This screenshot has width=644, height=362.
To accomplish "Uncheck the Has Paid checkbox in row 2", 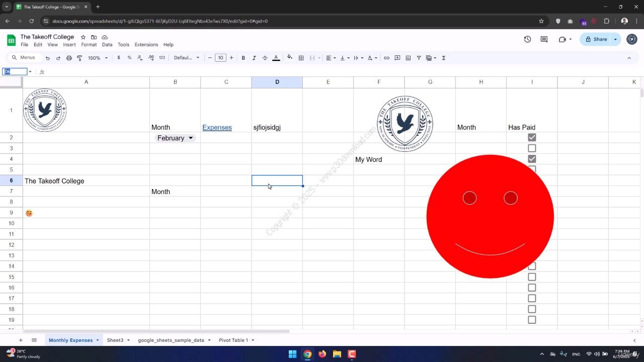I will (532, 137).
